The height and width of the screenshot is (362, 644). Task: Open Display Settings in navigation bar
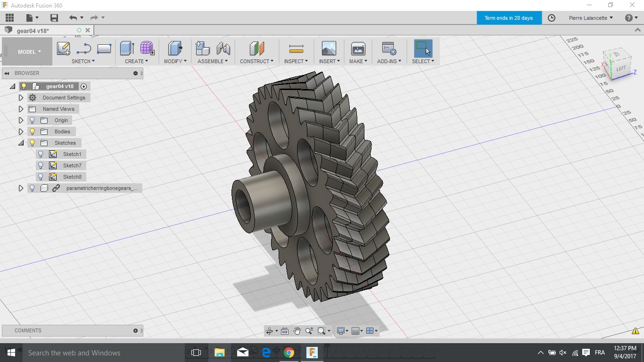pyautogui.click(x=342, y=331)
